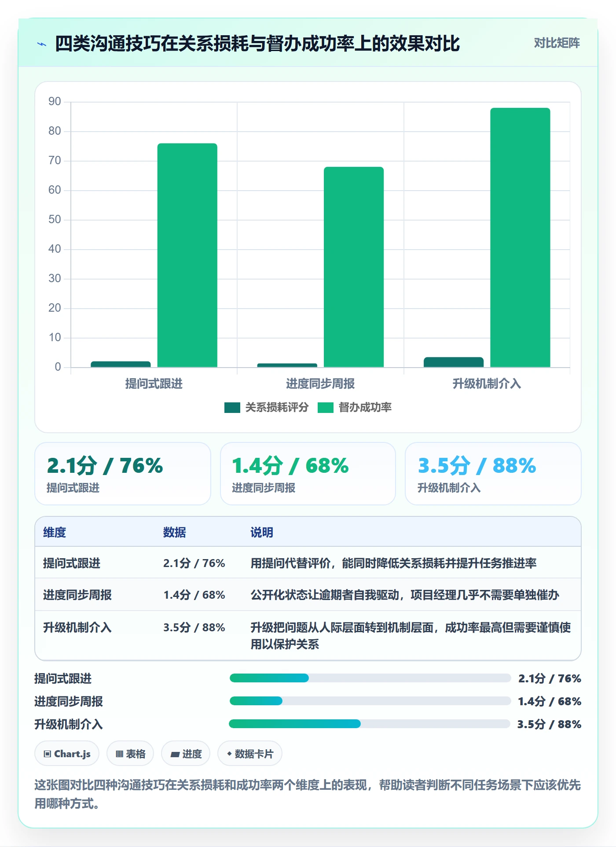Viewport: 616px width, 847px height.
Task: Click the 升级机制介入 table row name
Action: coord(77,627)
